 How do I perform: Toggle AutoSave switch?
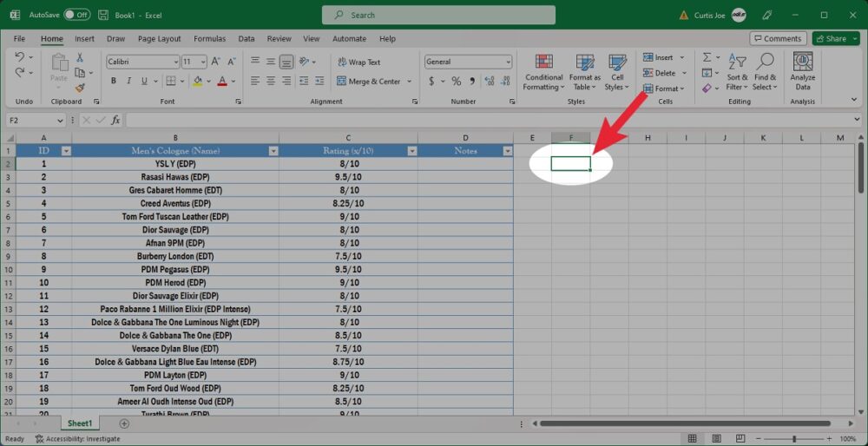[76, 15]
